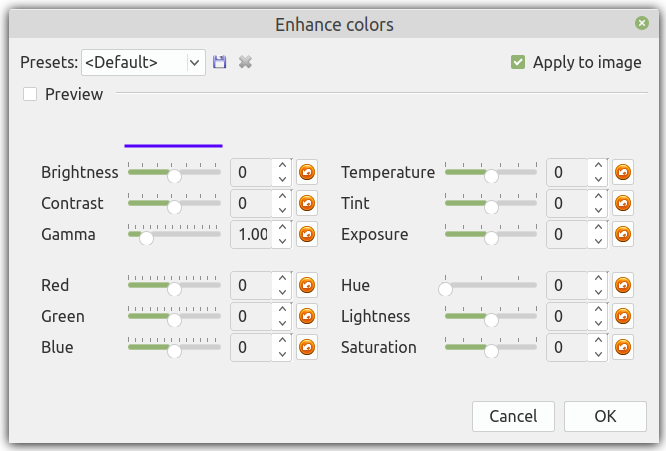Decrease Gamma with down stepper arrow
Viewport: 666px width, 451px height.
coord(282,241)
